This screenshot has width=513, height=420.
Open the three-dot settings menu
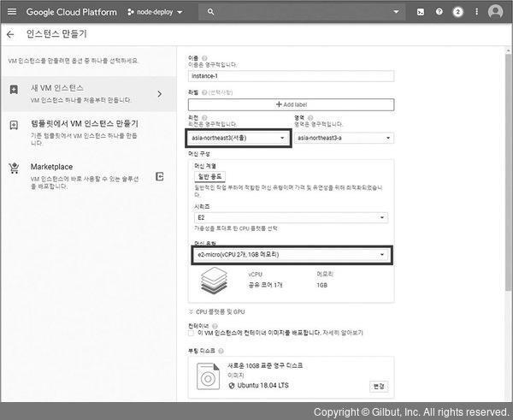pyautogui.click(x=476, y=12)
